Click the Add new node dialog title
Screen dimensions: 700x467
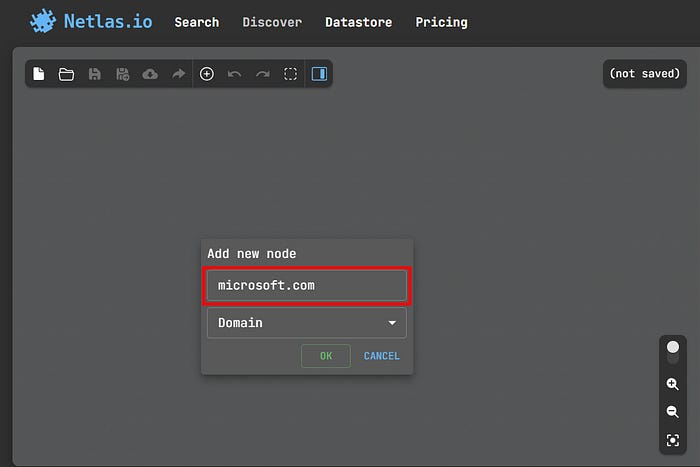click(x=252, y=254)
